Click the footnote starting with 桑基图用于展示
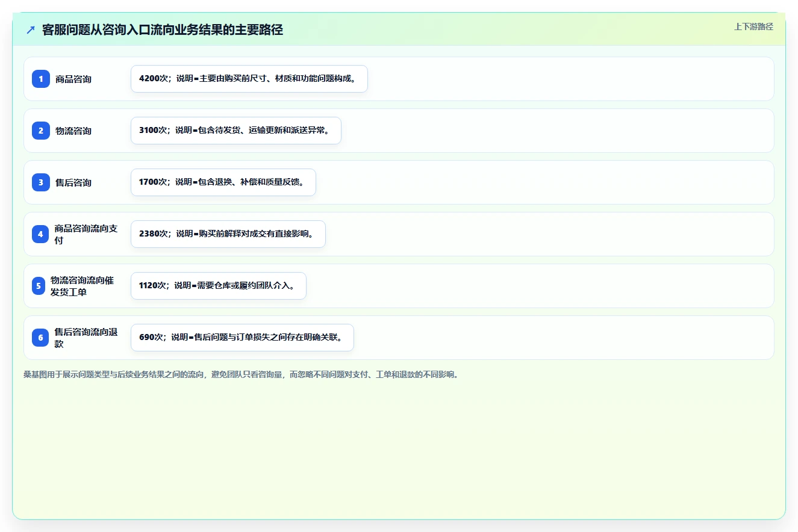The image size is (798, 532). point(241,374)
